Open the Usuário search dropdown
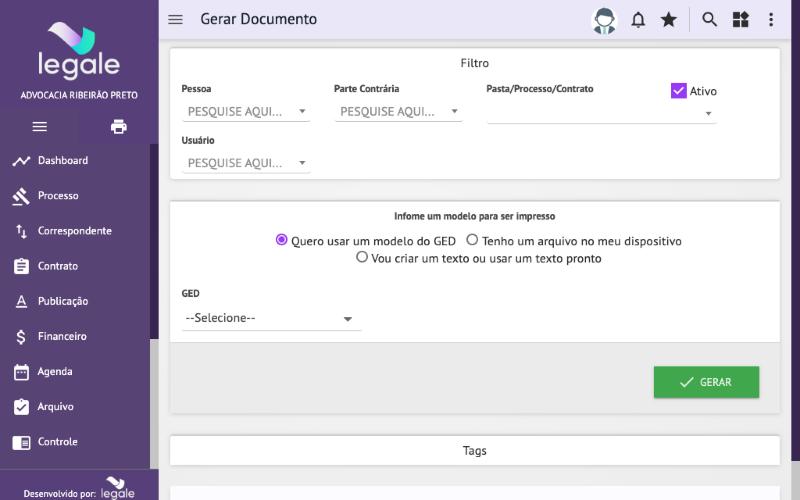 [246, 163]
